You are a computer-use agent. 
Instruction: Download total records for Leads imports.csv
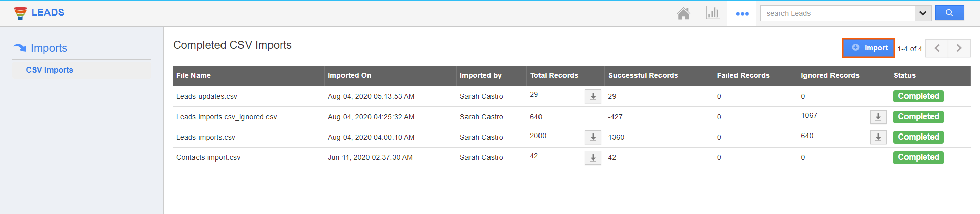[593, 137]
